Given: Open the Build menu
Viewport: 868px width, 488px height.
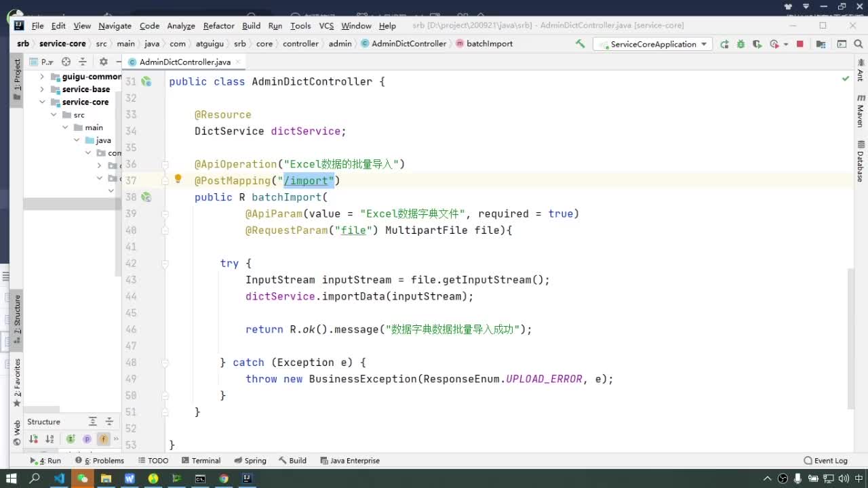Looking at the screenshot, I should 251,26.
